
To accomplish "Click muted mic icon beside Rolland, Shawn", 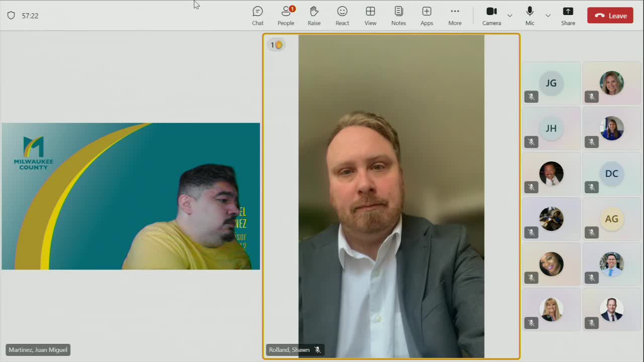I will [317, 350].
